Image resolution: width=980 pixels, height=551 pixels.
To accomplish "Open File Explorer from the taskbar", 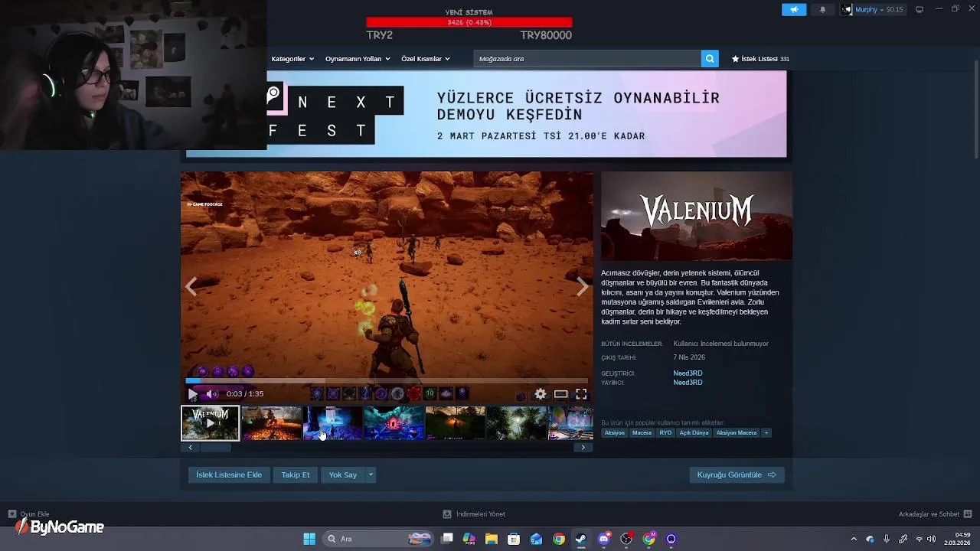I will point(492,539).
